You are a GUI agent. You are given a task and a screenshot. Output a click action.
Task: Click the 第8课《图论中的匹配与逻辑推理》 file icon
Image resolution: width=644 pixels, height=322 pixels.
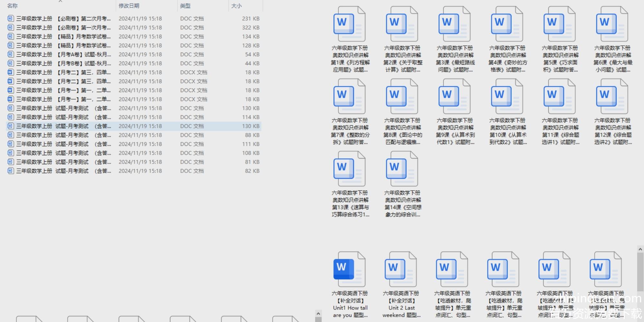click(402, 97)
